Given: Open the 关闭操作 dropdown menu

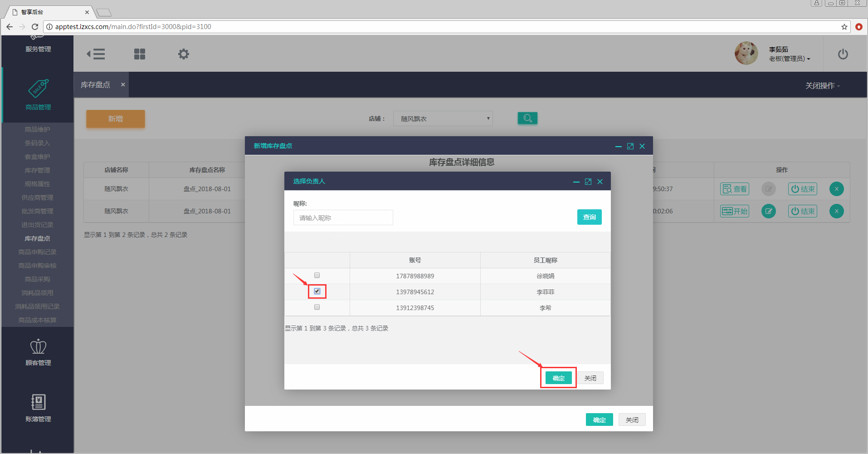Looking at the screenshot, I should point(822,86).
